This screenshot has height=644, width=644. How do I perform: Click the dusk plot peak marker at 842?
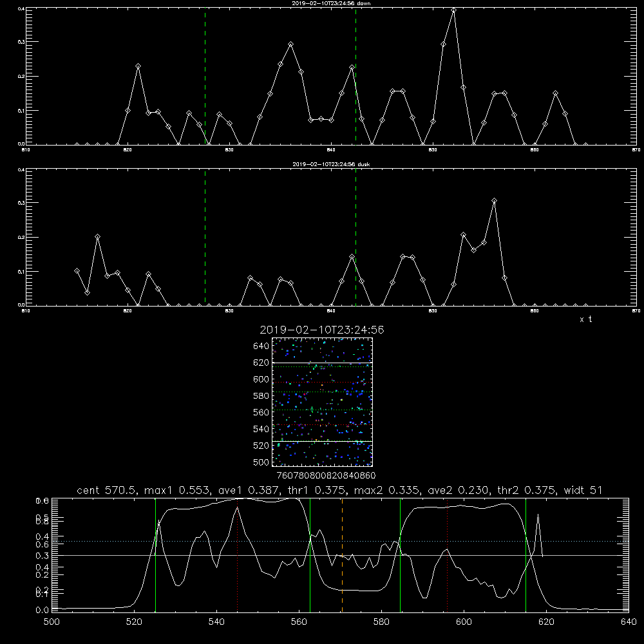(x=352, y=257)
